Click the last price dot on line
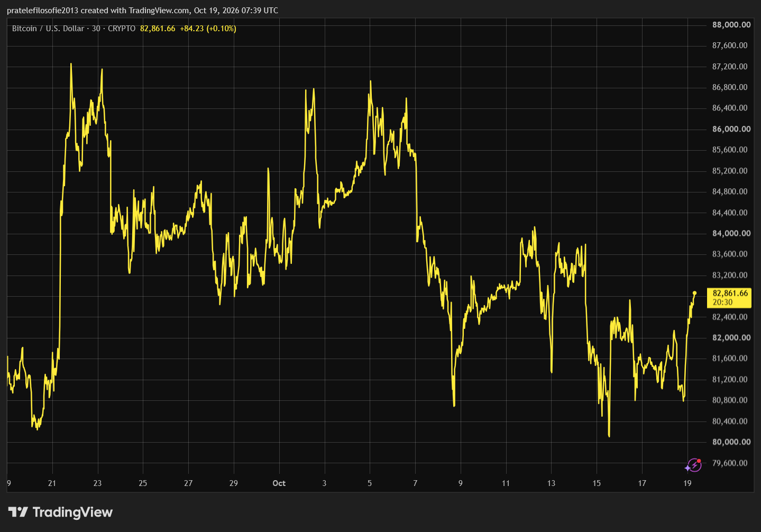 (x=694, y=293)
